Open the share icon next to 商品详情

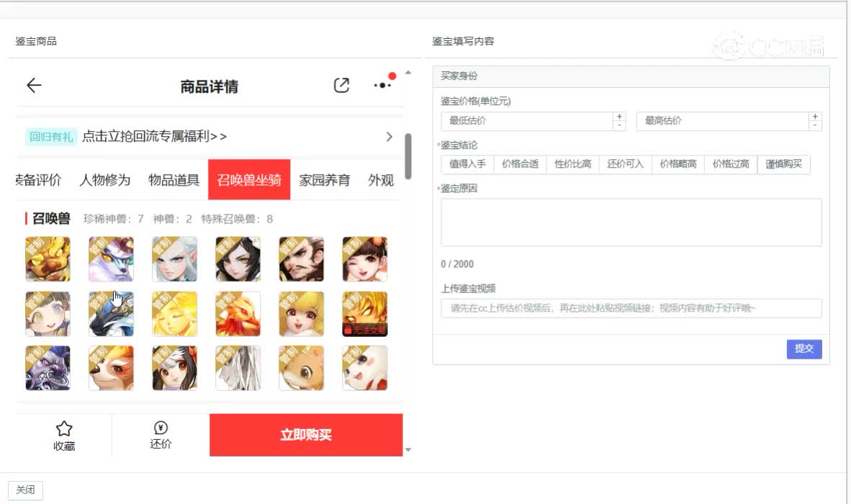tap(341, 84)
